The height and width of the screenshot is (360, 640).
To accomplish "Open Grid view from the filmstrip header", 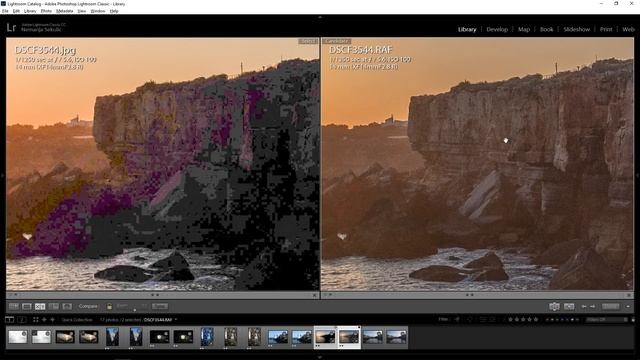I will click(x=36, y=320).
